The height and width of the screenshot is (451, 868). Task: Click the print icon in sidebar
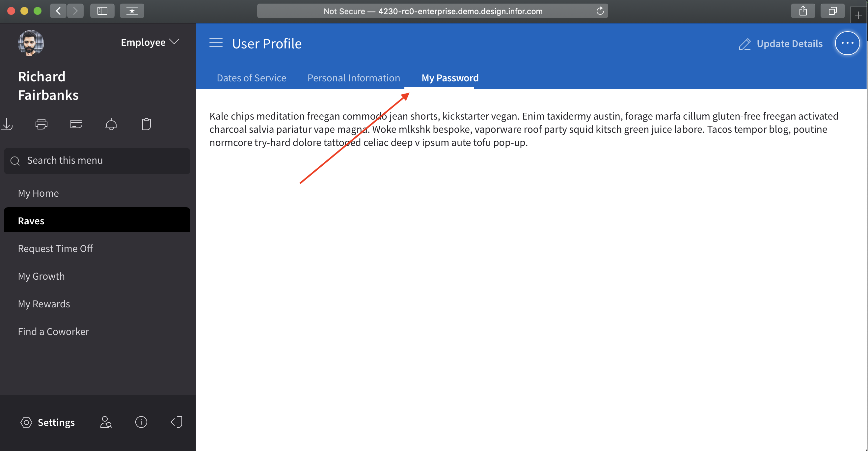pyautogui.click(x=41, y=124)
